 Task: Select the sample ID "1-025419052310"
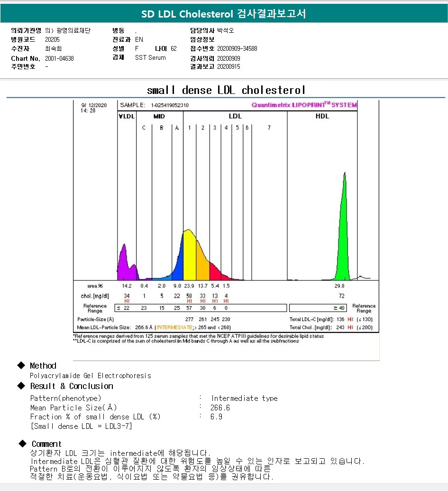point(170,105)
